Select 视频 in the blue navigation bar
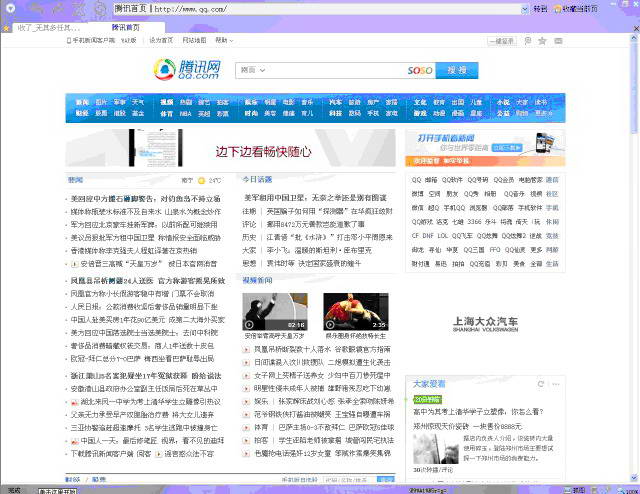The image size is (640, 494). (167, 102)
